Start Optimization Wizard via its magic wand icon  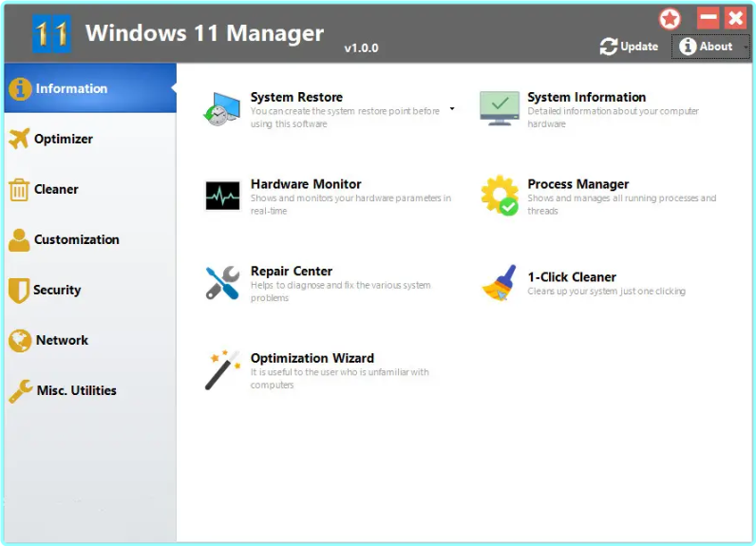point(222,369)
